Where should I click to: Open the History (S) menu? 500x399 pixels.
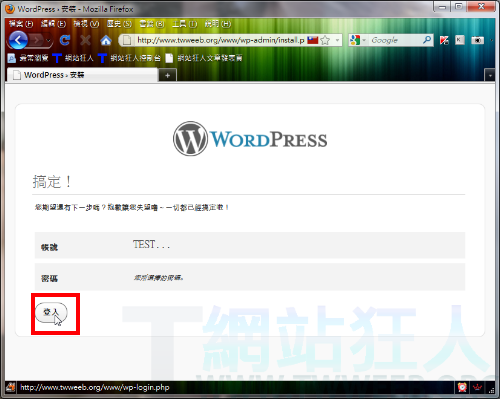click(119, 24)
